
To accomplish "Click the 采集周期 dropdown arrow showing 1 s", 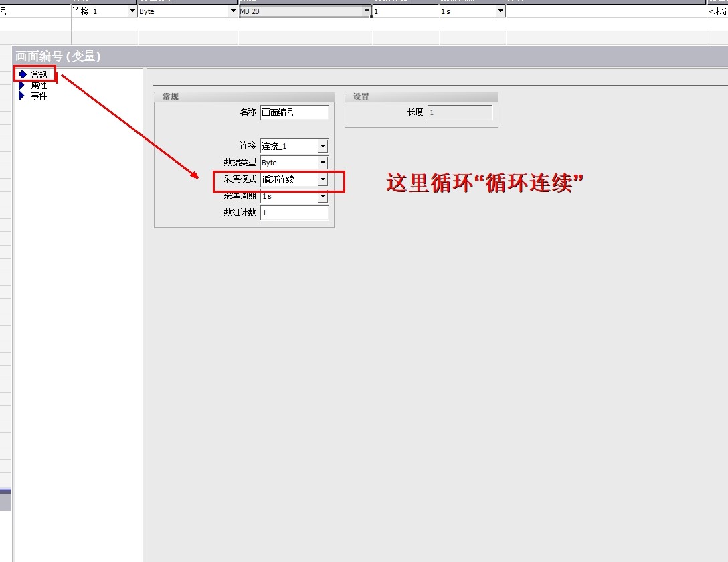I will pos(323,196).
